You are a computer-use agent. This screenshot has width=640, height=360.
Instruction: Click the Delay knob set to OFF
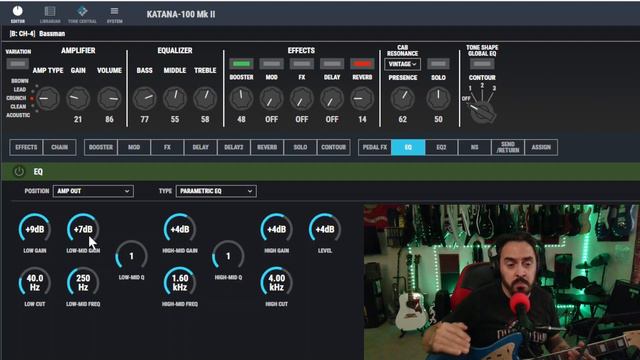332,98
